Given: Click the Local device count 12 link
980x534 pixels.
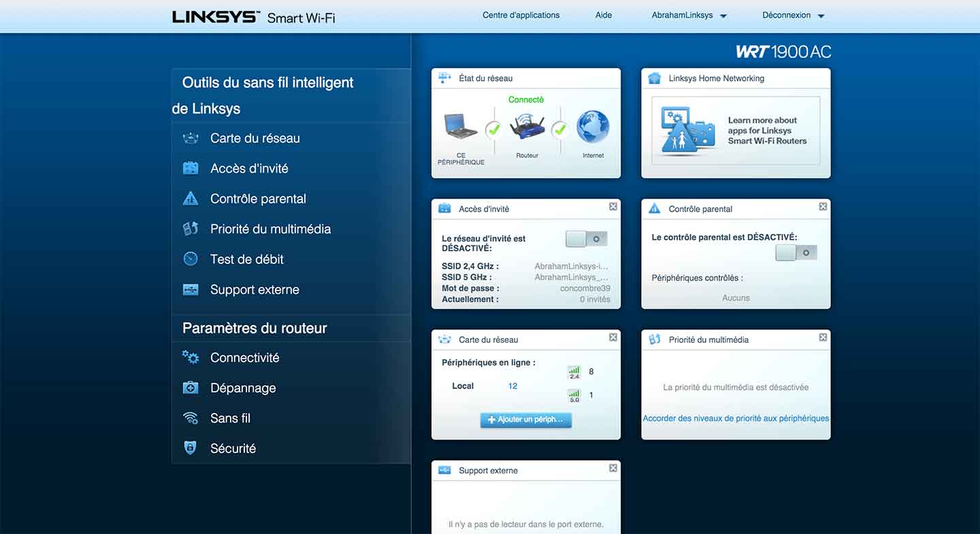Looking at the screenshot, I should click(512, 386).
